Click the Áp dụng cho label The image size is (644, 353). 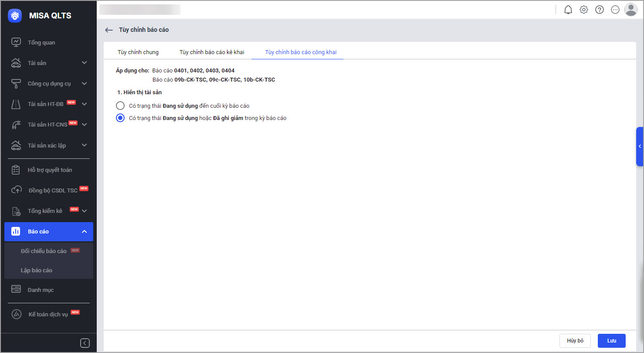click(132, 70)
